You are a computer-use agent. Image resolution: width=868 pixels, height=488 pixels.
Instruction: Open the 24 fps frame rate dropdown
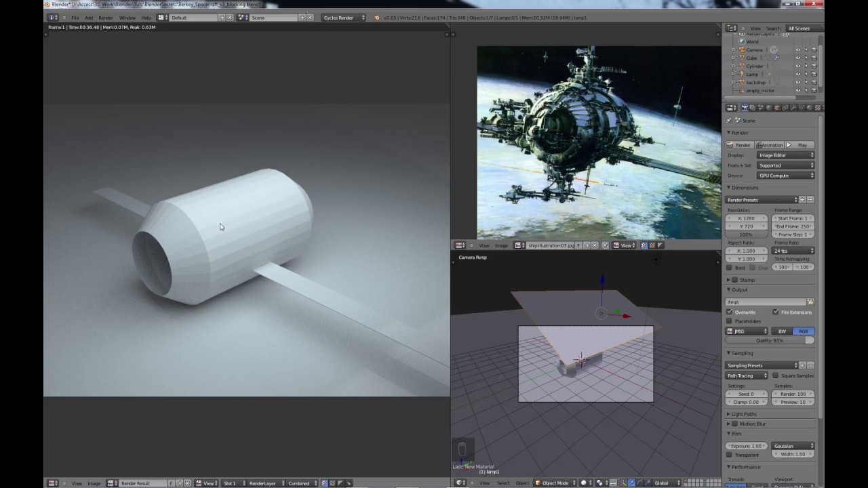pos(793,251)
